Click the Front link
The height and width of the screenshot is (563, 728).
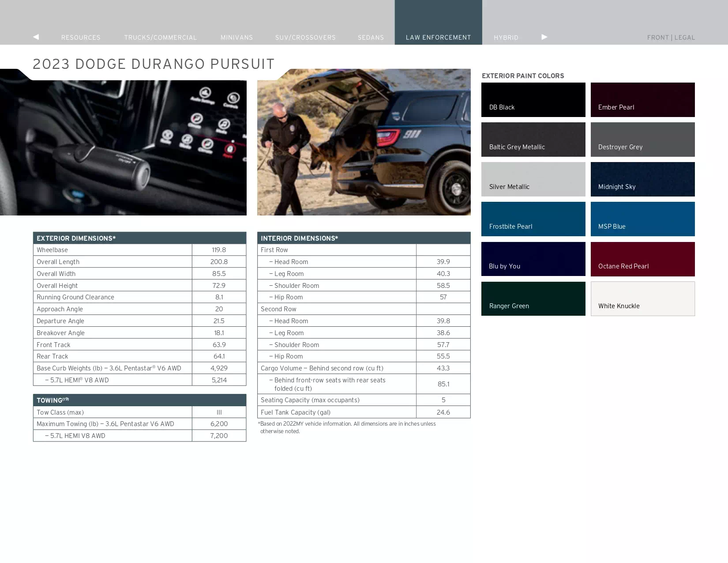(x=658, y=38)
